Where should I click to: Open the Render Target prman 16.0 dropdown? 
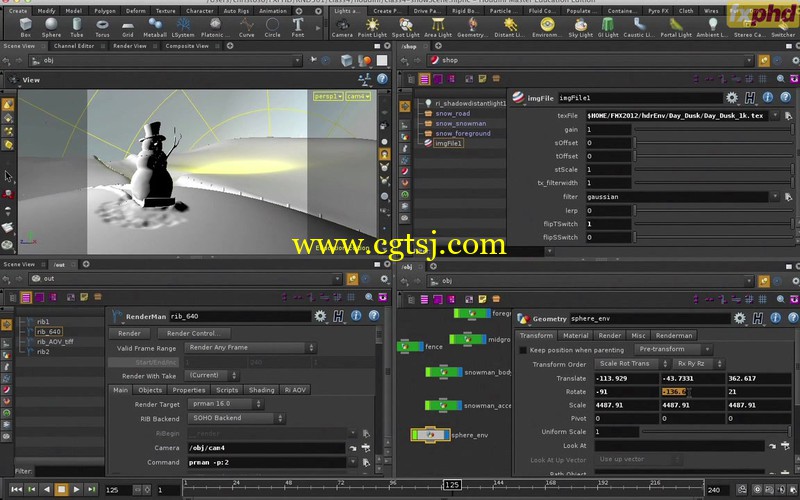click(225, 404)
